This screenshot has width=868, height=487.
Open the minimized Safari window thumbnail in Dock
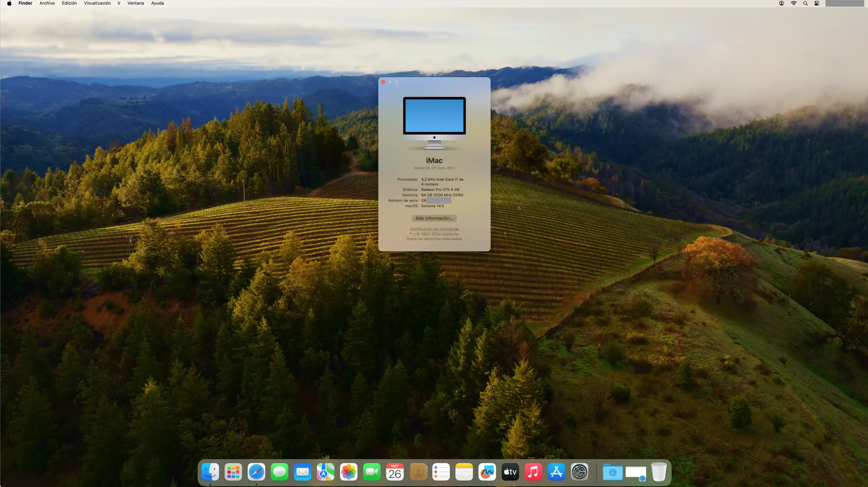click(636, 473)
